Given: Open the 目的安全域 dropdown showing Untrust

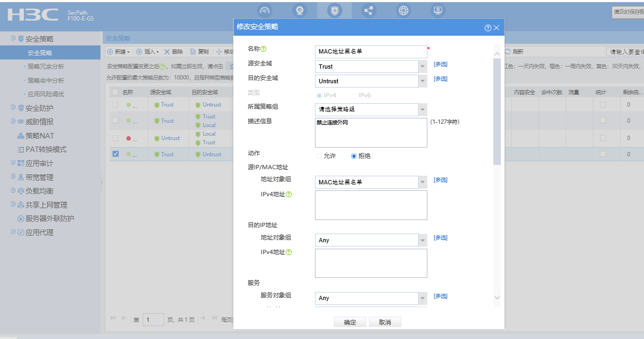Looking at the screenshot, I should tap(422, 81).
